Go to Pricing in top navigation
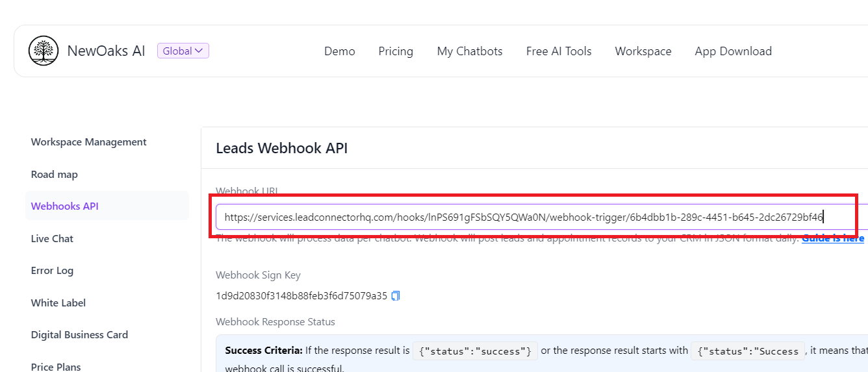Viewport: 868px width, 372px height. (x=396, y=51)
